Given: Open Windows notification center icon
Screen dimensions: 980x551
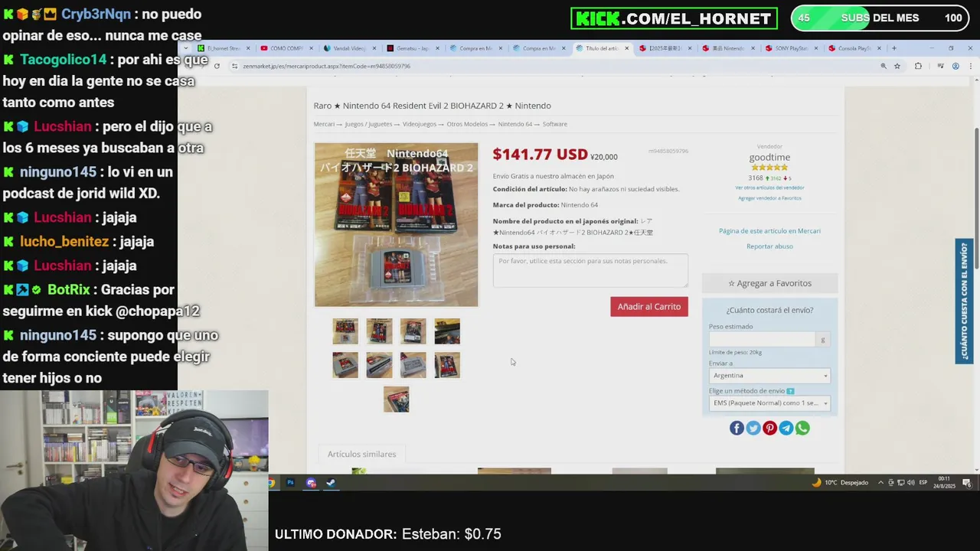Looking at the screenshot, I should pyautogui.click(x=967, y=483).
